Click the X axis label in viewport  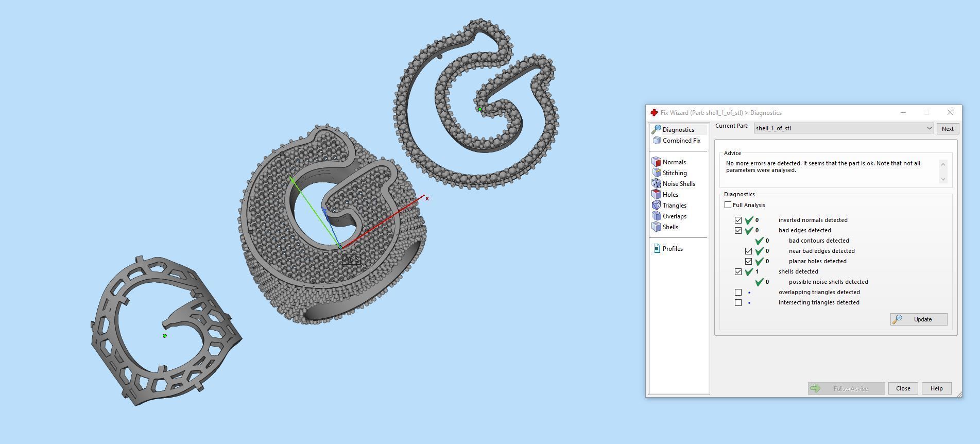tap(427, 198)
